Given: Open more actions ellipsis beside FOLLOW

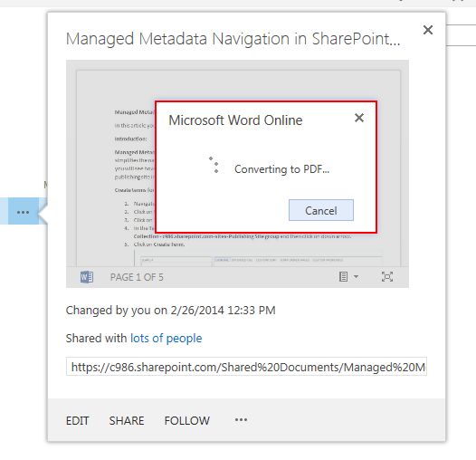Looking at the screenshot, I should pyautogui.click(x=241, y=420).
